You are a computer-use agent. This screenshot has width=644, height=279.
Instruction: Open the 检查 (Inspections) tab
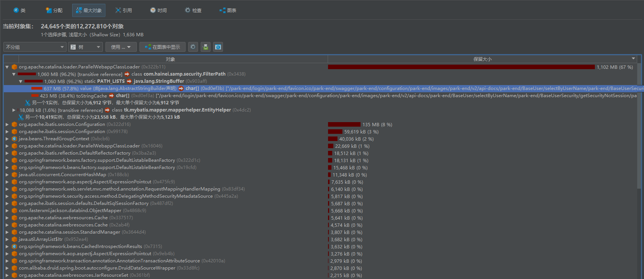pos(193,10)
